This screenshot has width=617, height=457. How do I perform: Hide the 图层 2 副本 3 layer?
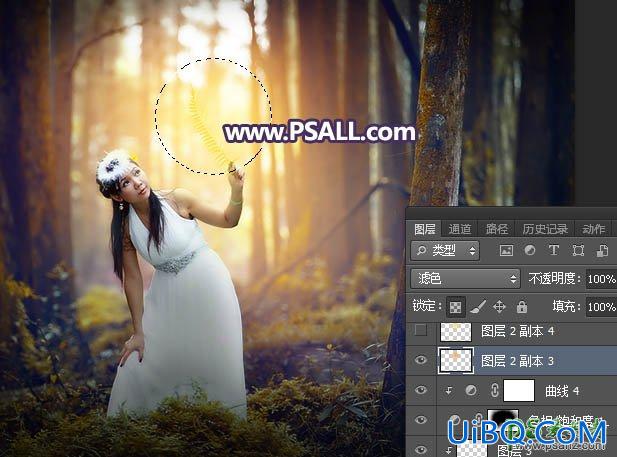(421, 360)
